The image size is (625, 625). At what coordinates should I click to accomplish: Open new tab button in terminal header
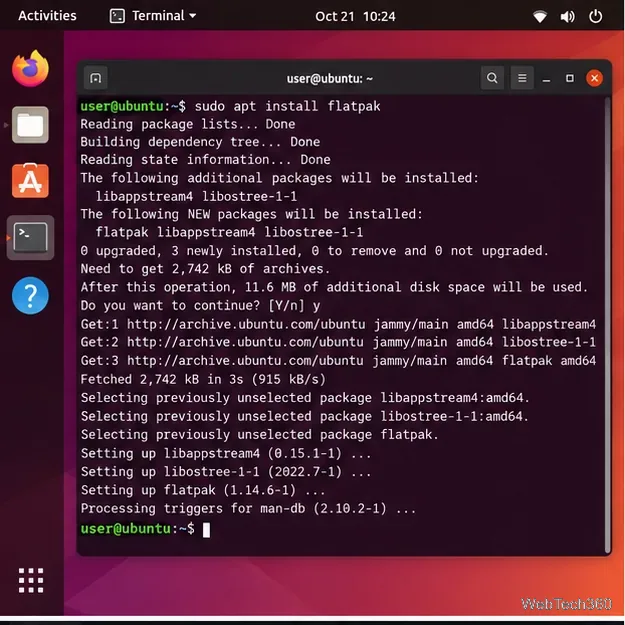[96, 78]
